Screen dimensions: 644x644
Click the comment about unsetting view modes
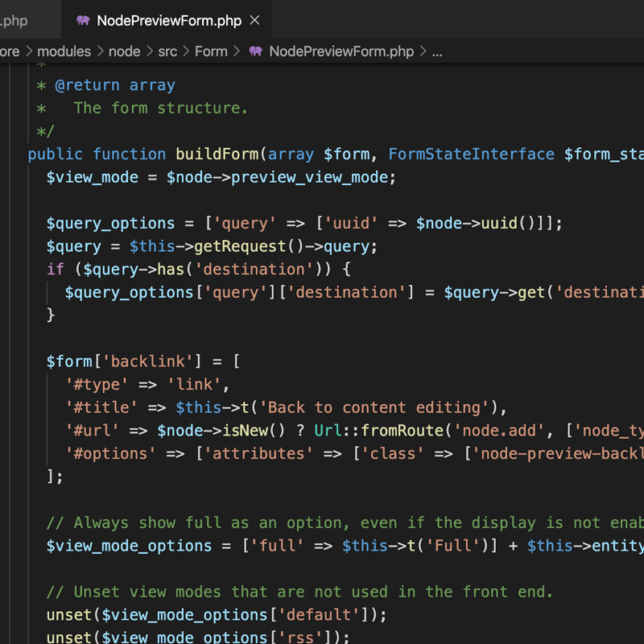point(298,592)
